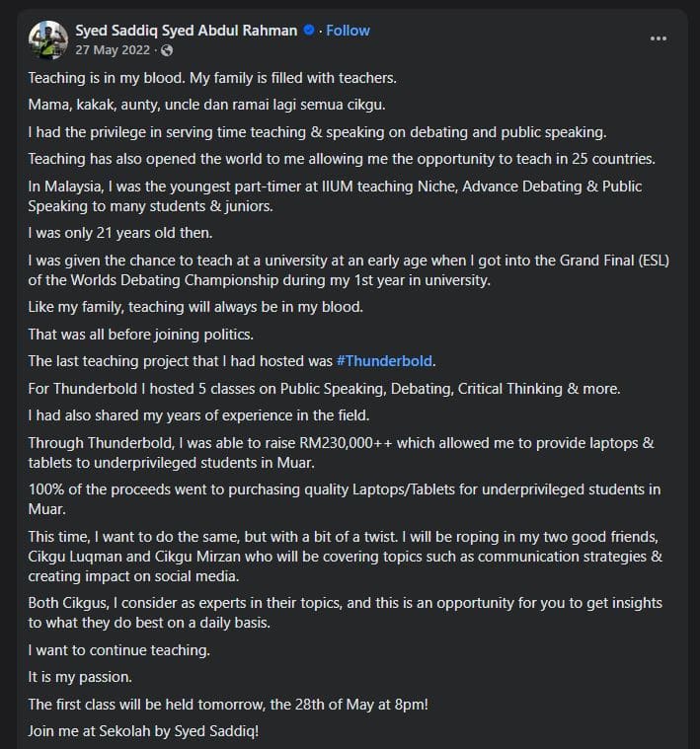The height and width of the screenshot is (749, 700).
Task: Open the #Thunderbold hashtag link
Action: click(x=384, y=361)
